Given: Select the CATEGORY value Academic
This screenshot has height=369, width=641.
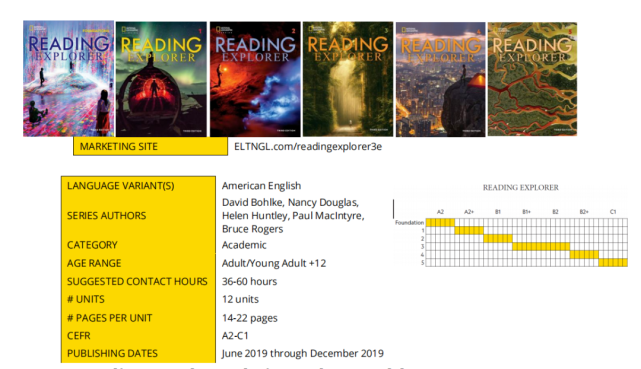Looking at the screenshot, I should [x=244, y=245].
